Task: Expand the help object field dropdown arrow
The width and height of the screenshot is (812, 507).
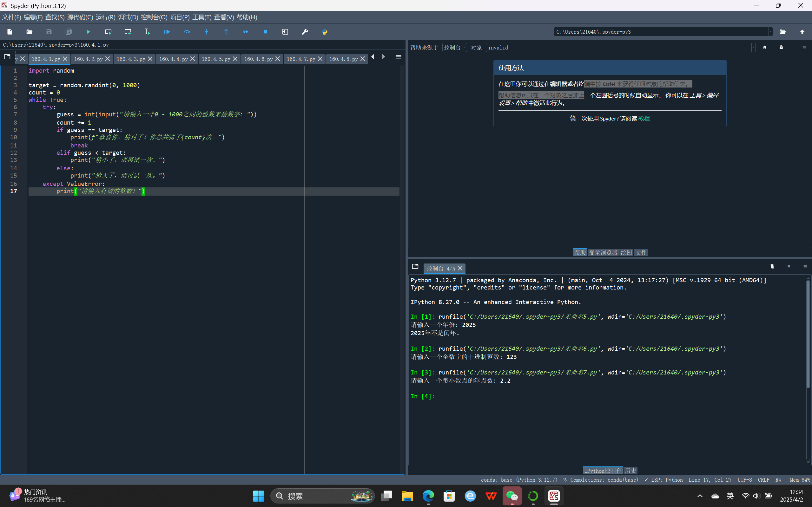Action: pyautogui.click(x=753, y=47)
